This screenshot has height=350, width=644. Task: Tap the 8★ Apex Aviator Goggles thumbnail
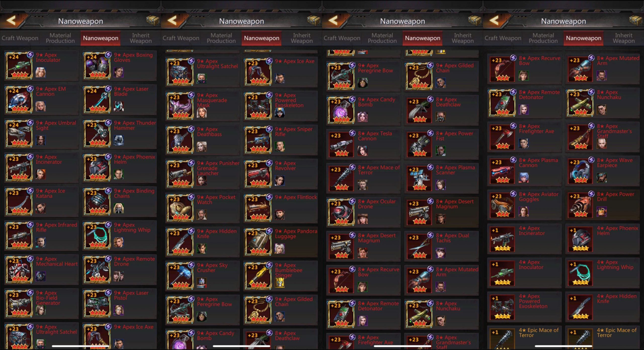pyautogui.click(x=502, y=205)
